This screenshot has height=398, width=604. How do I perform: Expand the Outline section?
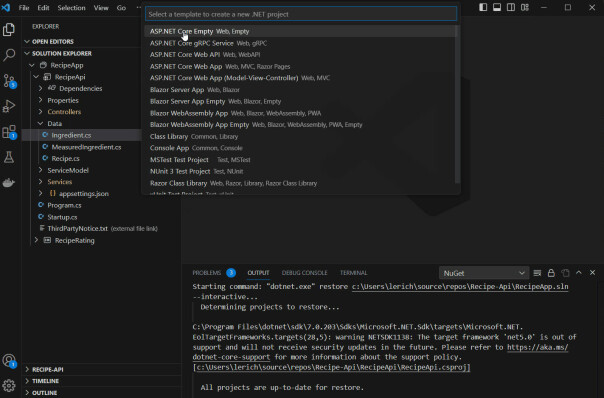27,393
